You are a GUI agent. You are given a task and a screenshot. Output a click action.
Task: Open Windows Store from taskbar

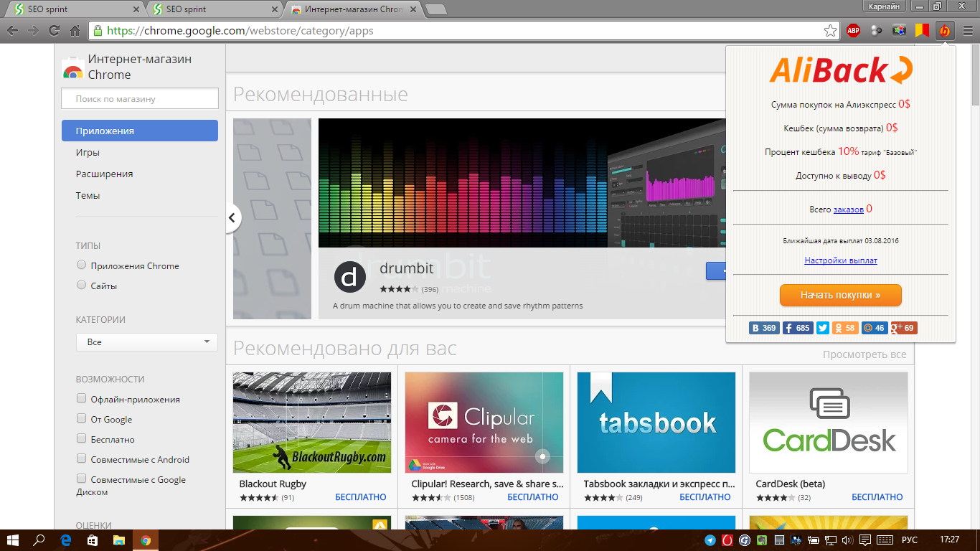coord(93,540)
